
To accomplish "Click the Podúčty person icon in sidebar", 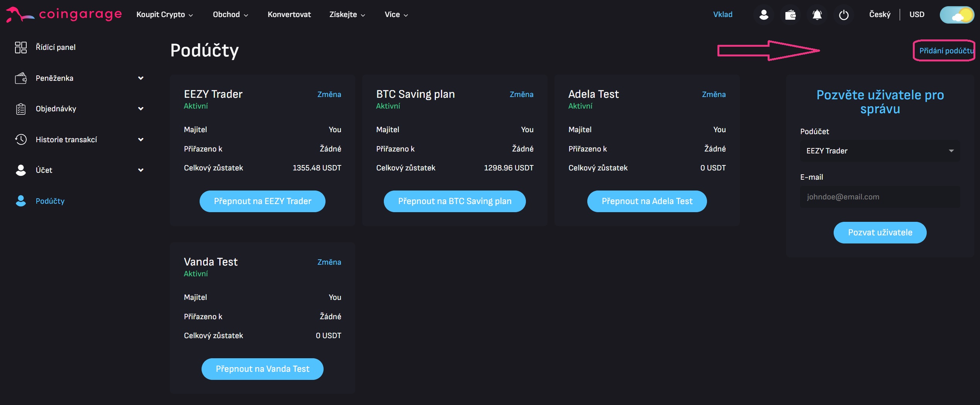I will point(21,201).
